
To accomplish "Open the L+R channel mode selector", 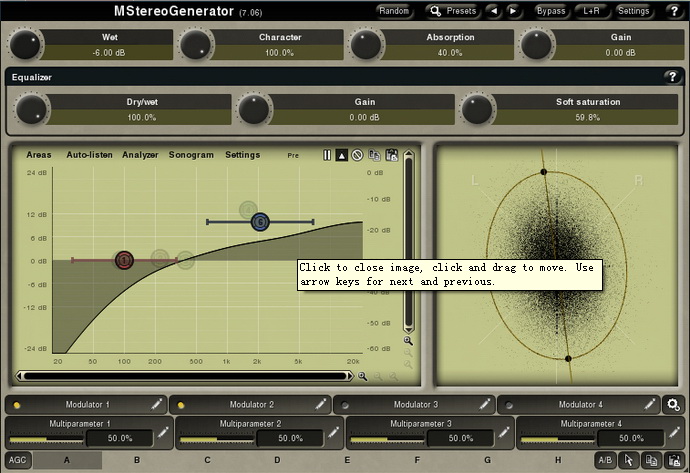I will click(x=591, y=11).
